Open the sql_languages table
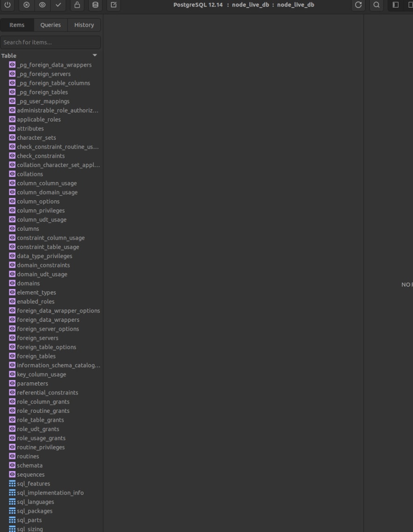The image size is (413, 532). coord(36,502)
